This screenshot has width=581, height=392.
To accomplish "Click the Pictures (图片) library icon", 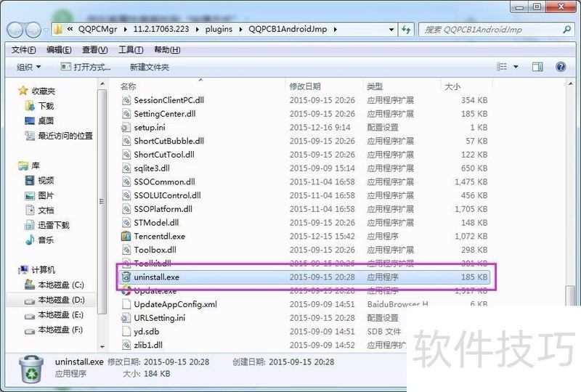I will 30,195.
